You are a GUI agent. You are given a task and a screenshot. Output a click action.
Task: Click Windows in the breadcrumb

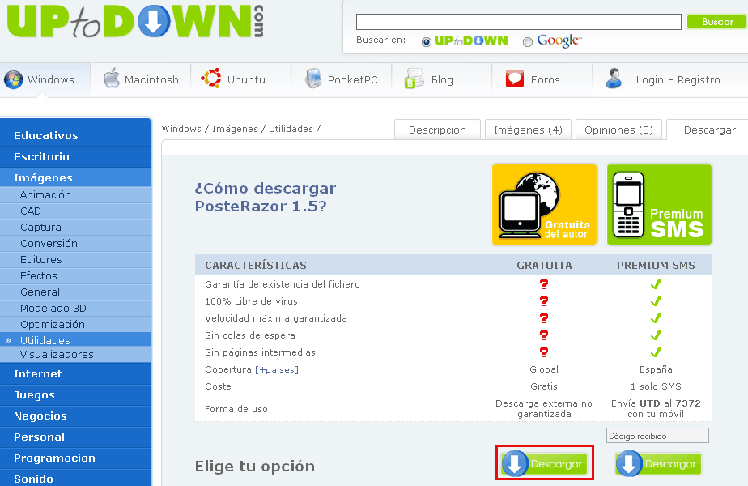coord(181,129)
